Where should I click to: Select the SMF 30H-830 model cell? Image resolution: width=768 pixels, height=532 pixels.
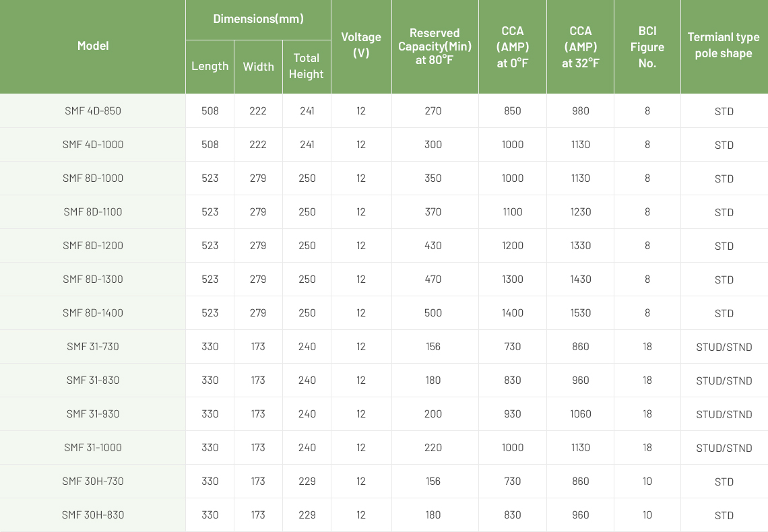92,515
